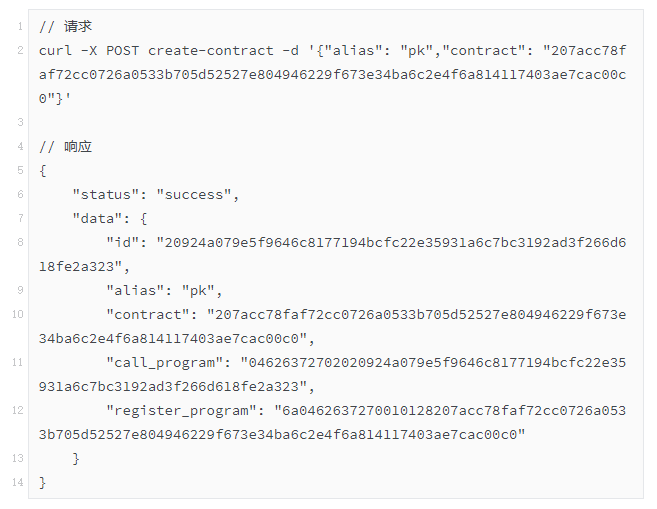The image size is (657, 509).
Task: Click line number 2 in gutter
Action: tap(20, 51)
